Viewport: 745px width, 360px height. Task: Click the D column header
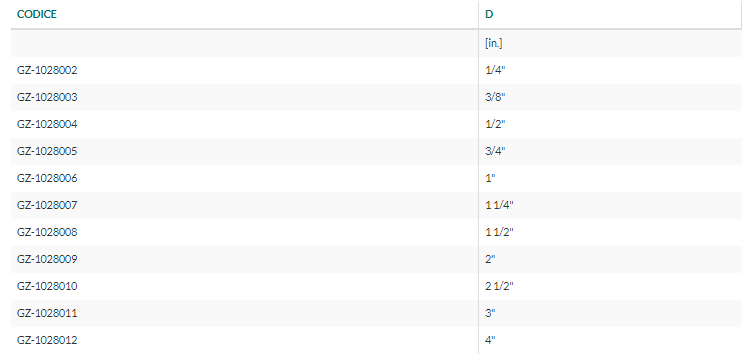pyautogui.click(x=489, y=14)
